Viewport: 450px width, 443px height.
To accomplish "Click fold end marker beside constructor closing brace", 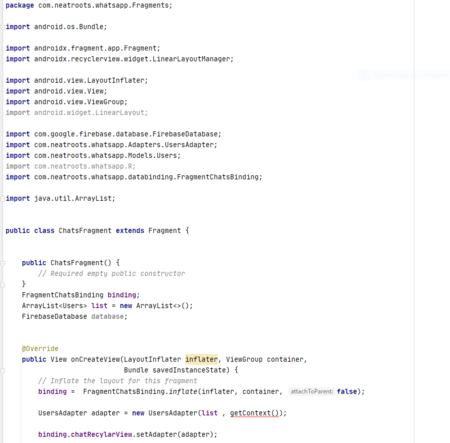I will [3, 284].
